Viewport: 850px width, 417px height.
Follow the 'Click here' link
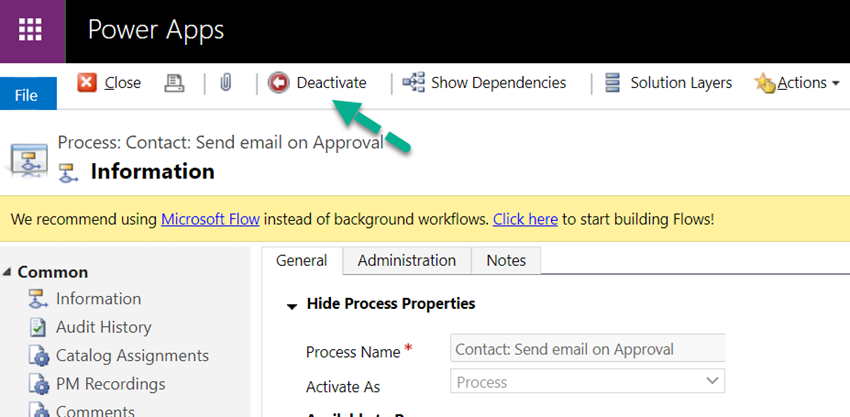point(525,219)
